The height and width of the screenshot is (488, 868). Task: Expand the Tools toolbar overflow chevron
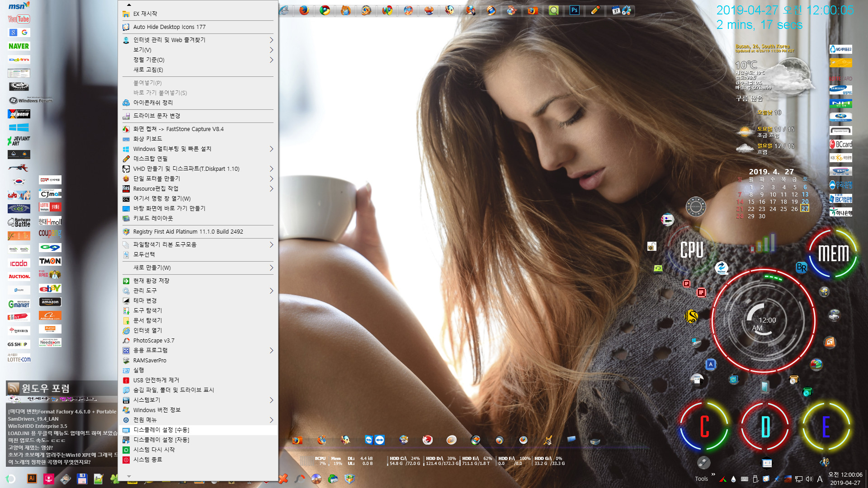713,474
